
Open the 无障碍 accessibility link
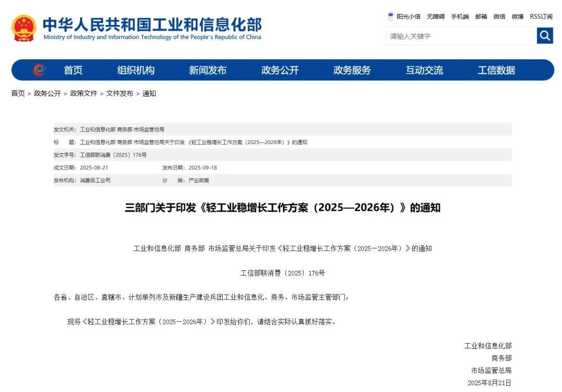436,17
